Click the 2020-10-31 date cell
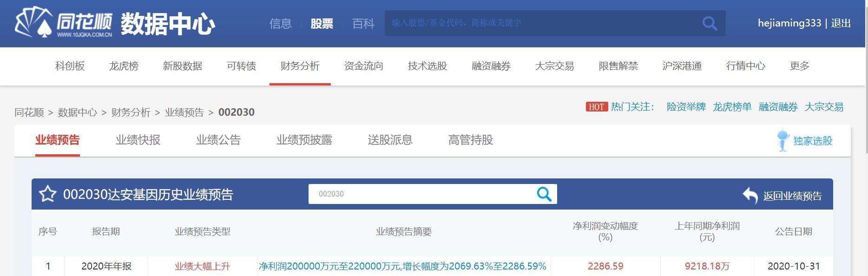 794,266
